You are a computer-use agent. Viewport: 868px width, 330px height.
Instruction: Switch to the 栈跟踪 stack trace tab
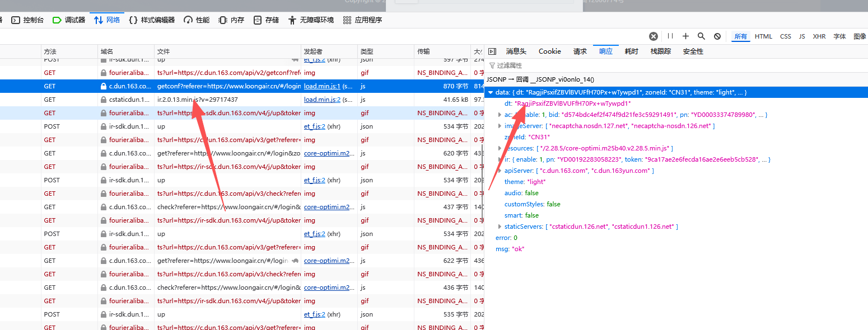(661, 51)
